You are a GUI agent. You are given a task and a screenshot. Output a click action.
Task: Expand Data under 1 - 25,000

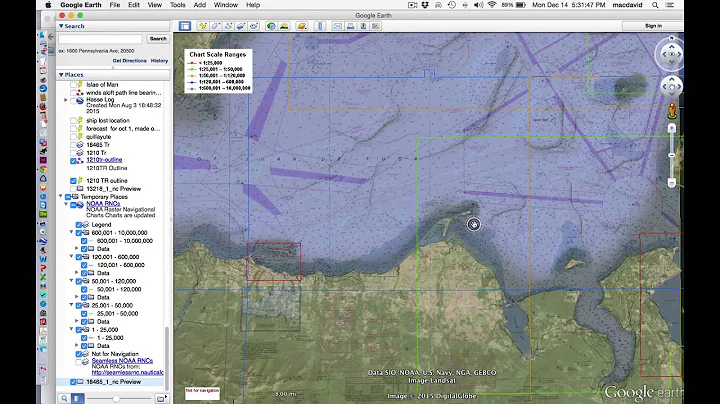pyautogui.click(x=77, y=345)
